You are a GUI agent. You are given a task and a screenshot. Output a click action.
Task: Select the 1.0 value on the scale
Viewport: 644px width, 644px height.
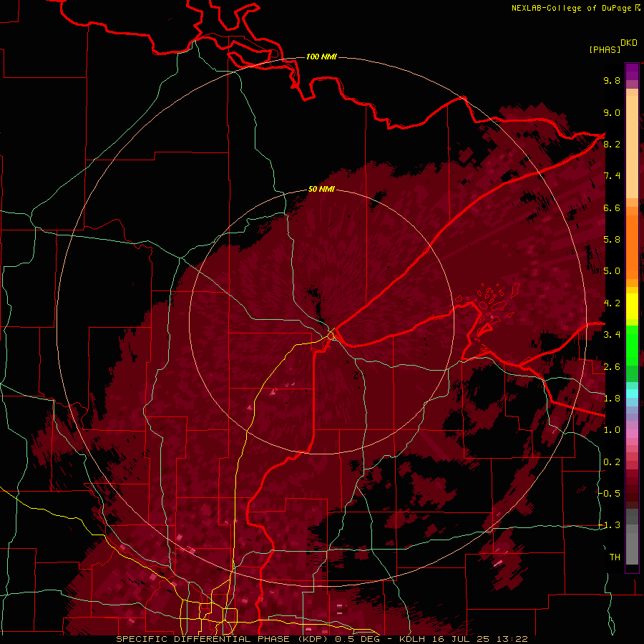coord(612,431)
